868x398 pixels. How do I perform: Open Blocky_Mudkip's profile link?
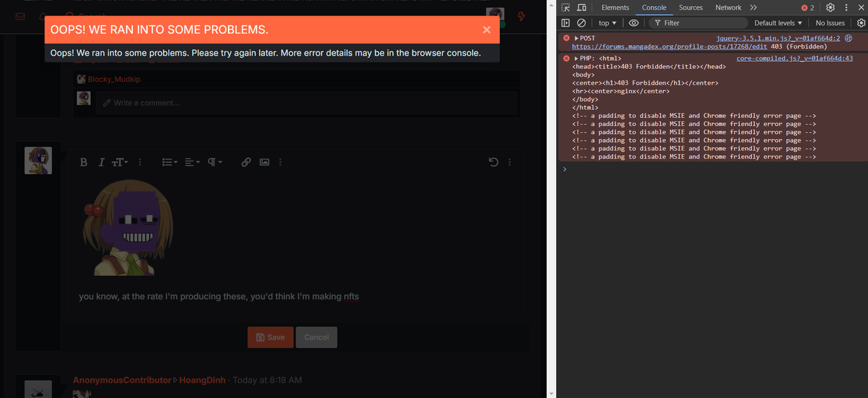pyautogui.click(x=114, y=79)
